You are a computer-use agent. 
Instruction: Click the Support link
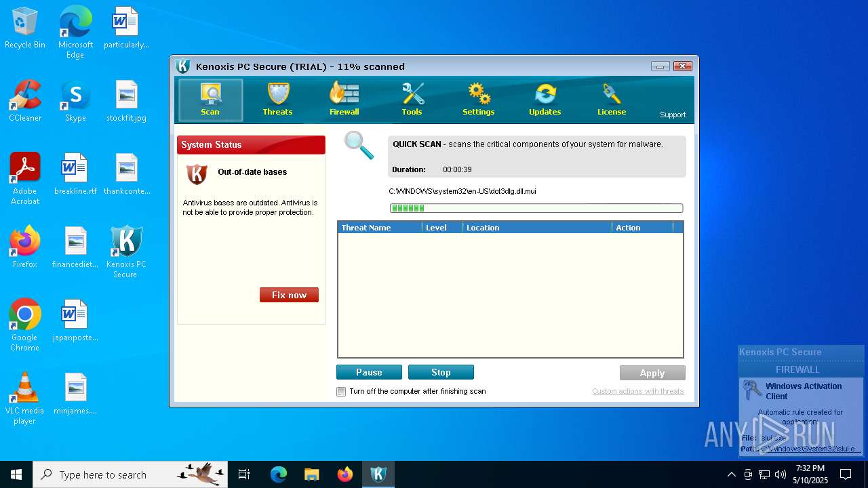673,115
